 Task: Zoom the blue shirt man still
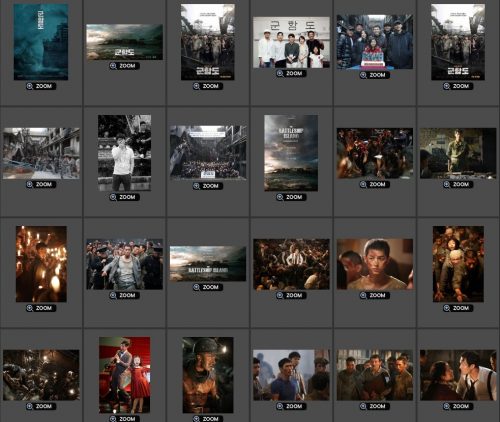(x=291, y=406)
